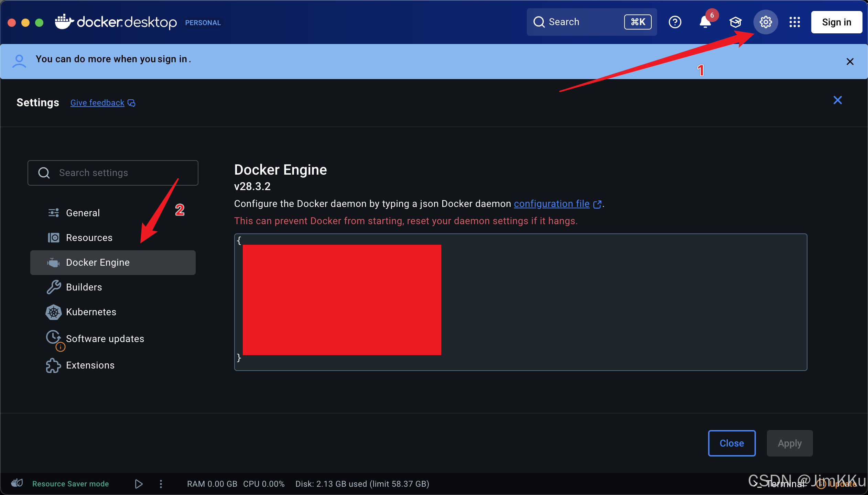Click the Settings title text
The height and width of the screenshot is (495, 868).
click(38, 102)
